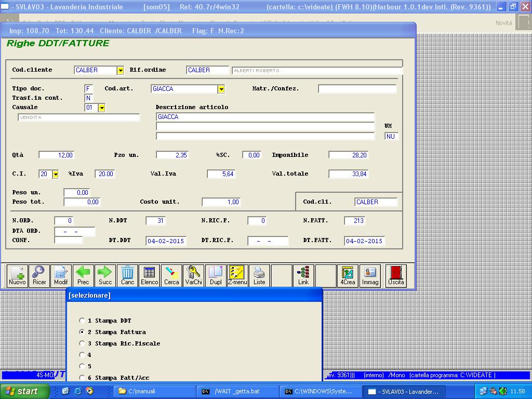Click the UM field NU
This screenshot has width=532, height=399.
click(x=392, y=137)
